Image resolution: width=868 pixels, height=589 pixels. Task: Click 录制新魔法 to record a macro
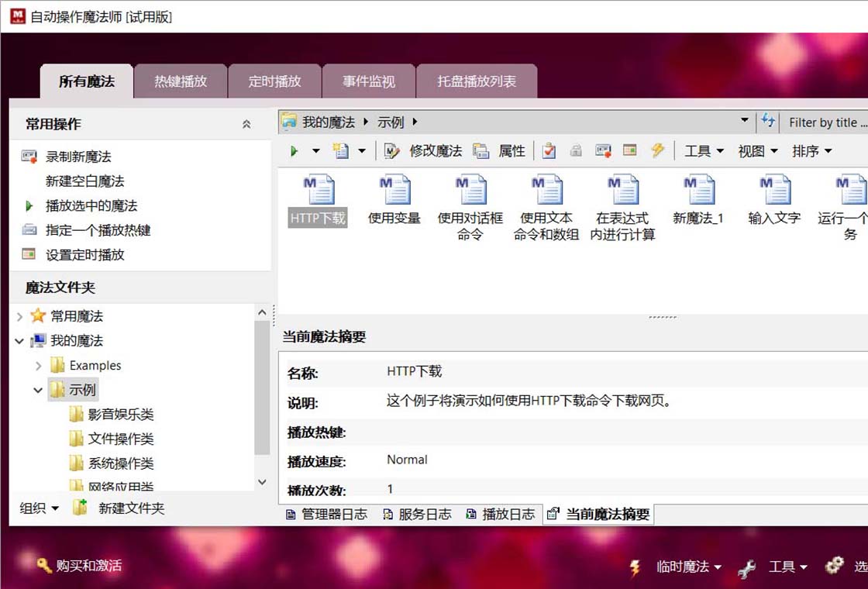(x=78, y=157)
